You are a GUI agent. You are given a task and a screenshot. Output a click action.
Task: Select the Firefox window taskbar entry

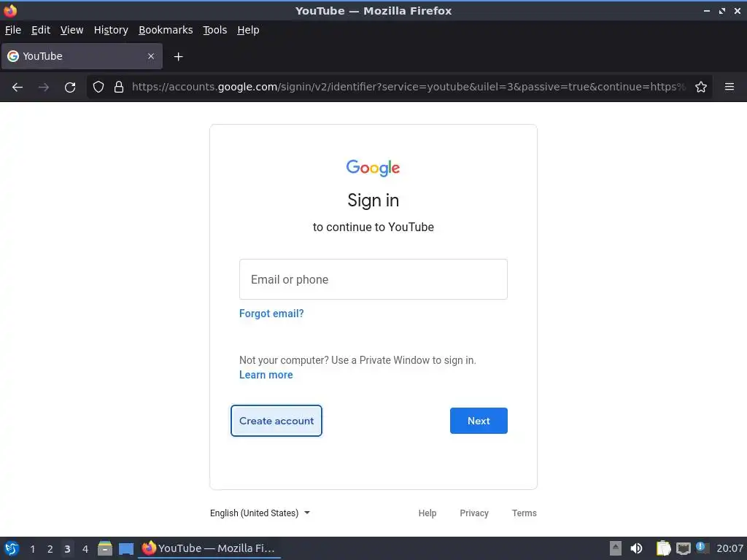point(209,548)
